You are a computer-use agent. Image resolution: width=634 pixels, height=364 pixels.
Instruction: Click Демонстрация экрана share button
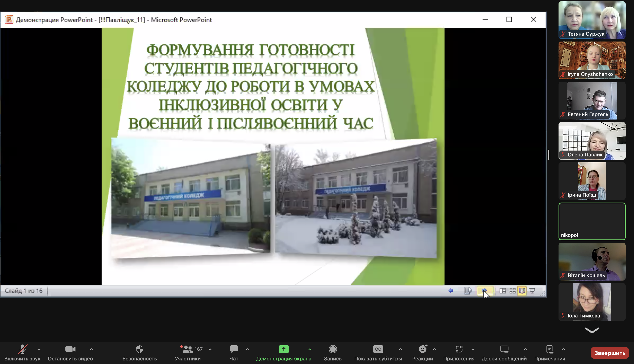tap(284, 353)
